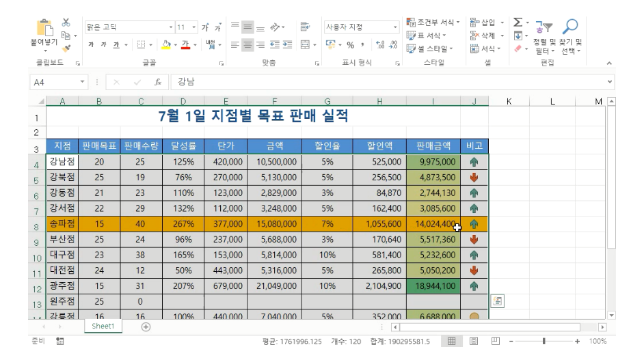Open 조건부 서식 conditional formatting menu
This screenshot has width=644, height=362.
pos(433,22)
